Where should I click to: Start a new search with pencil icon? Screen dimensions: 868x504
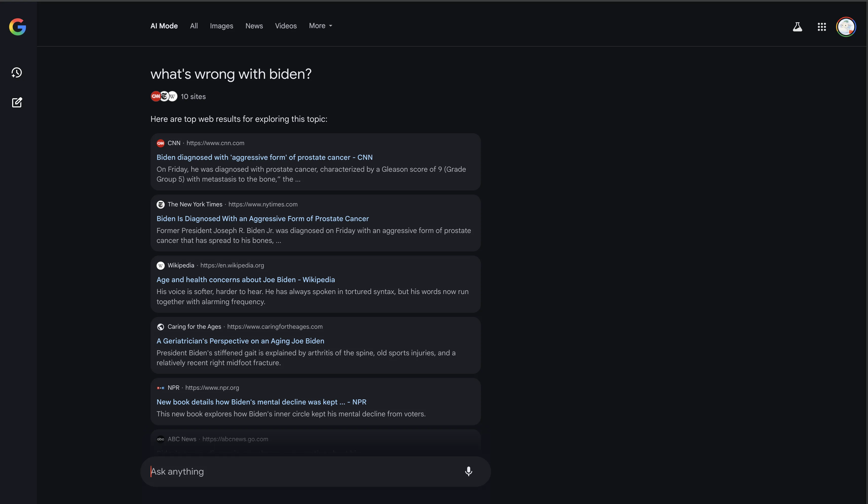17,102
